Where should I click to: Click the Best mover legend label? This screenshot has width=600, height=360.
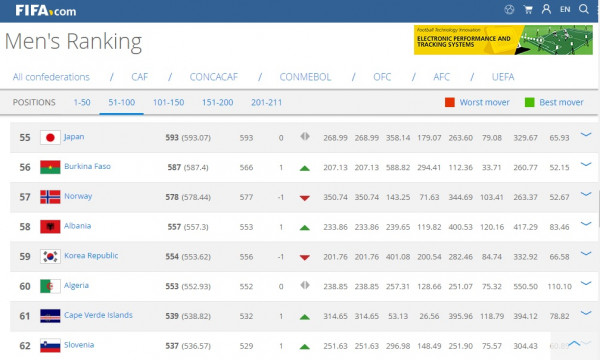[x=561, y=103]
